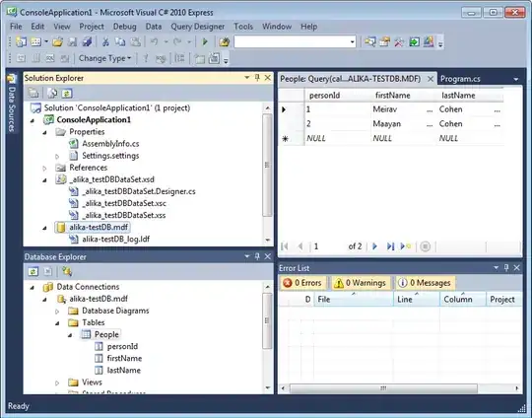Switch to the Program.cs tab
This screenshot has height=418, width=532.
point(460,79)
